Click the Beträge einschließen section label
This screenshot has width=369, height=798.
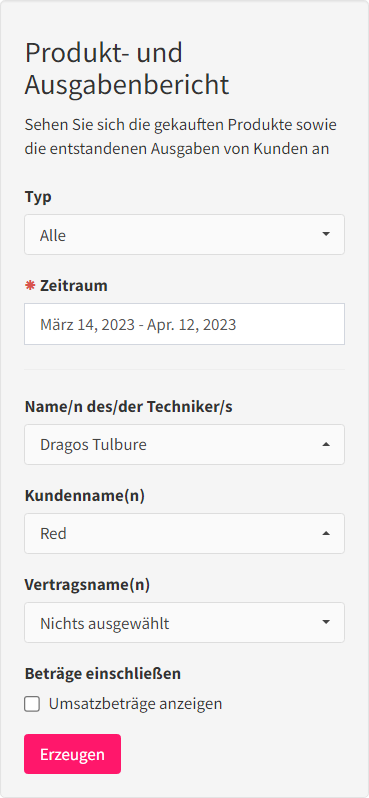click(103, 674)
